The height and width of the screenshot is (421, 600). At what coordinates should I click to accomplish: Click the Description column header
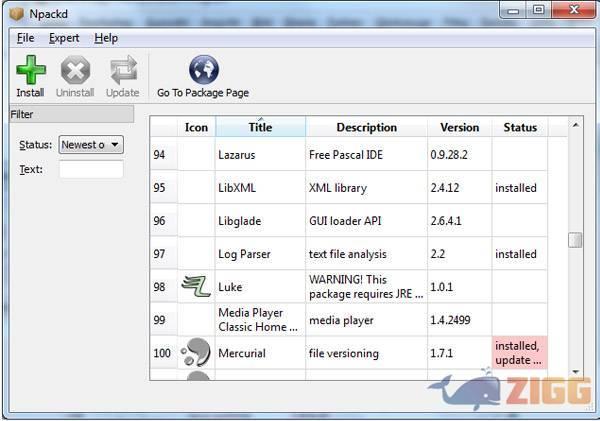[366, 127]
